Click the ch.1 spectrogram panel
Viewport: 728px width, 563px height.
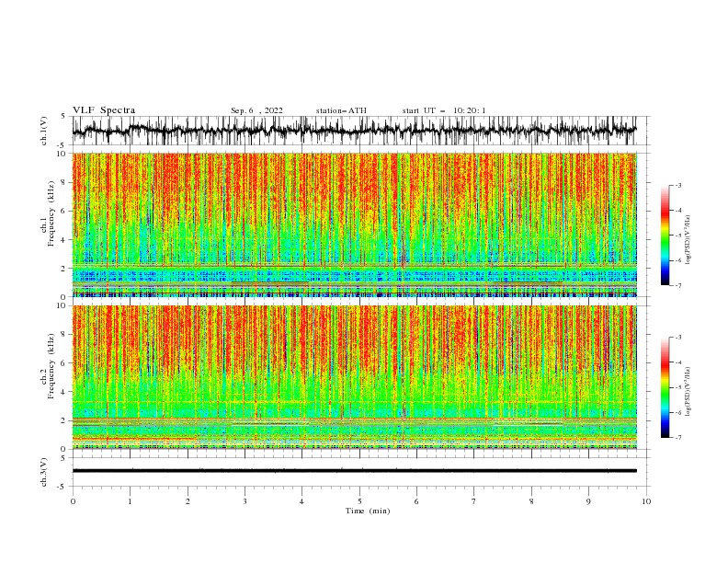tap(355, 224)
